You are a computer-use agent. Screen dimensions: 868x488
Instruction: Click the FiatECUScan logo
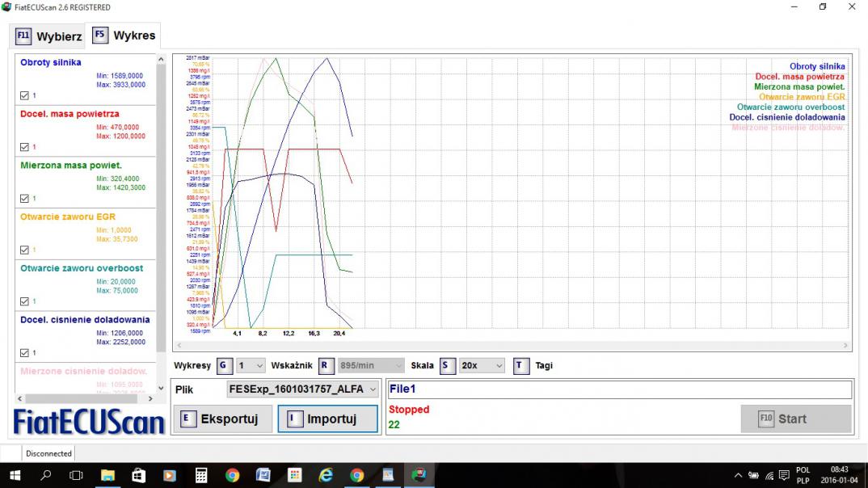89,423
